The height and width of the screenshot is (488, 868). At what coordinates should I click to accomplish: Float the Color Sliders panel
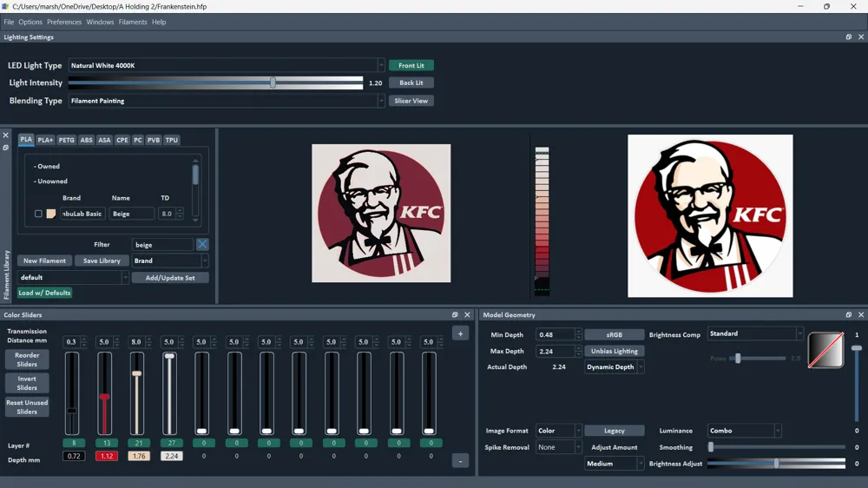pyautogui.click(x=455, y=314)
